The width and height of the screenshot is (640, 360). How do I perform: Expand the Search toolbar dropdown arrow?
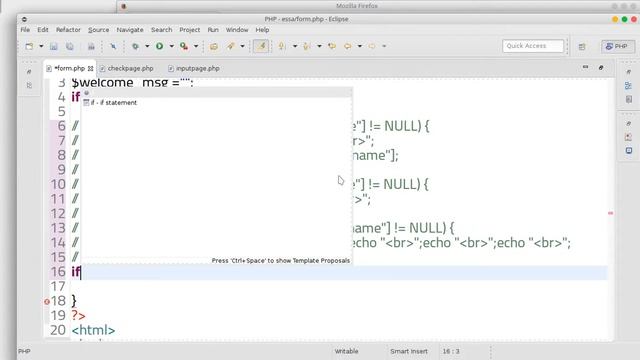[x=242, y=46]
